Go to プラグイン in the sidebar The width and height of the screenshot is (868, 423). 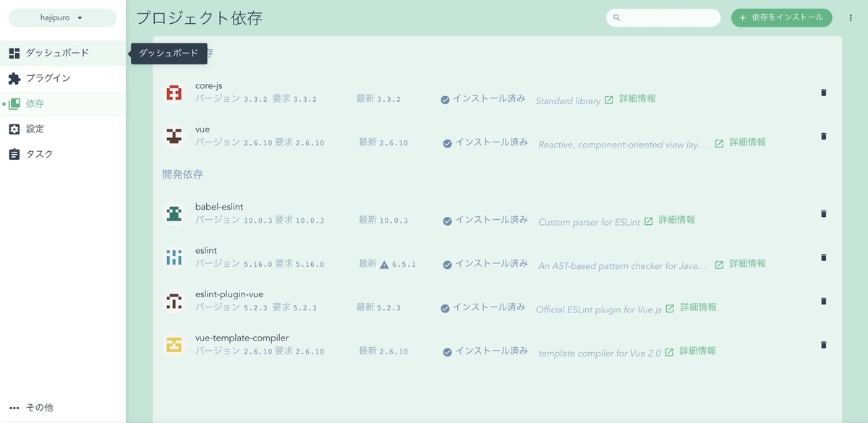point(63,78)
